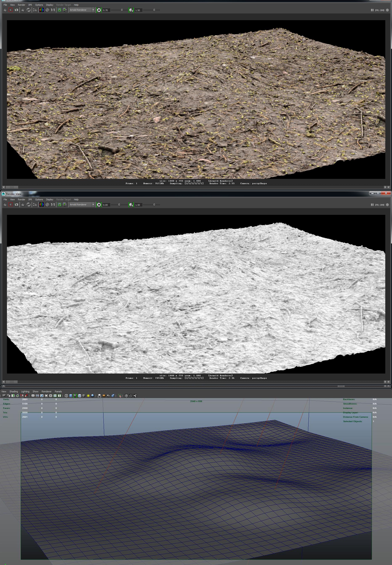This screenshot has height=565, width=392.
Task: Toggle the exposure control in top render view
Action: [99, 10]
